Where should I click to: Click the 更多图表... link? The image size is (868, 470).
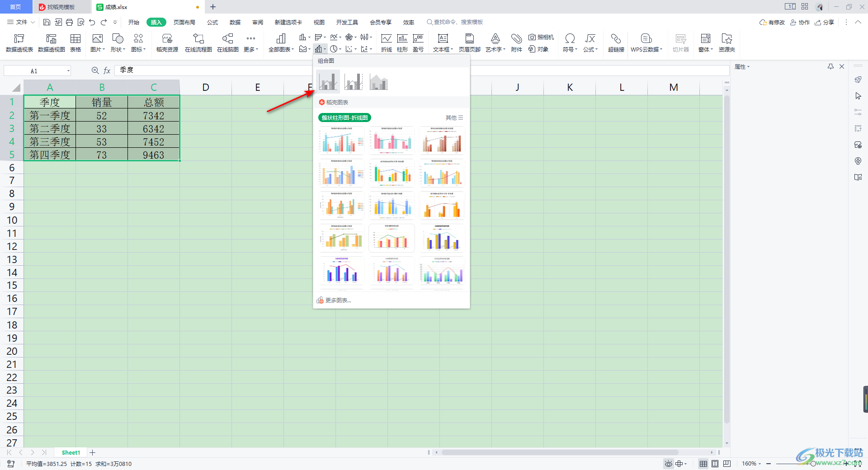334,301
